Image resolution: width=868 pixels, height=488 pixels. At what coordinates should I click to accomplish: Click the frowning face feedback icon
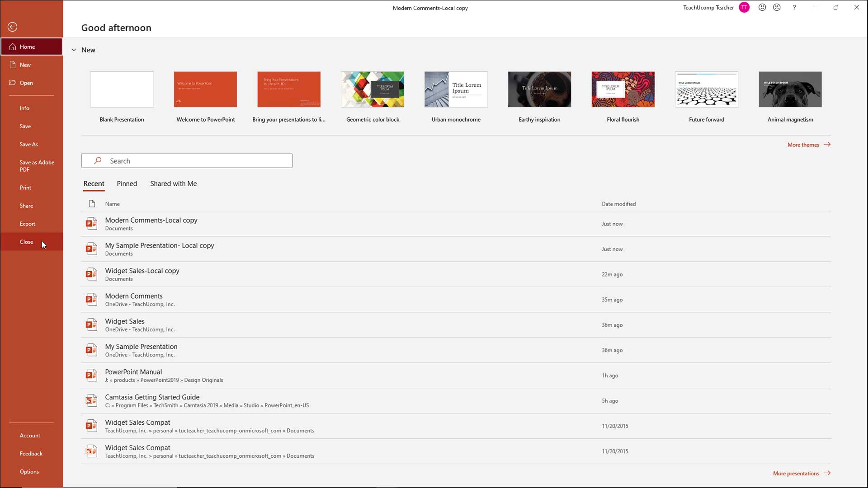777,7
